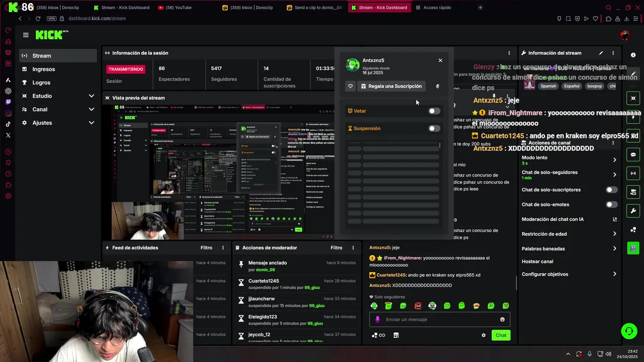
Task: Open the Feed de actividades three-dot menu
Action: (223, 248)
